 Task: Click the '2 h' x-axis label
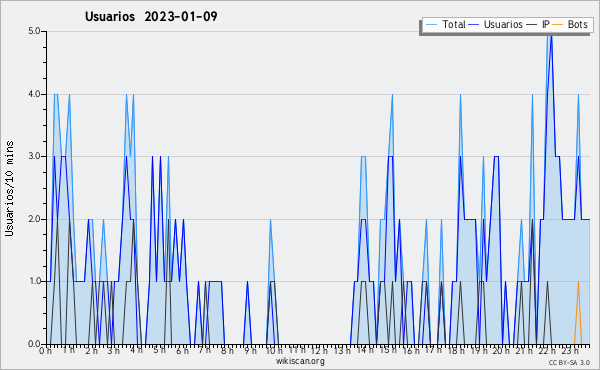91,351
